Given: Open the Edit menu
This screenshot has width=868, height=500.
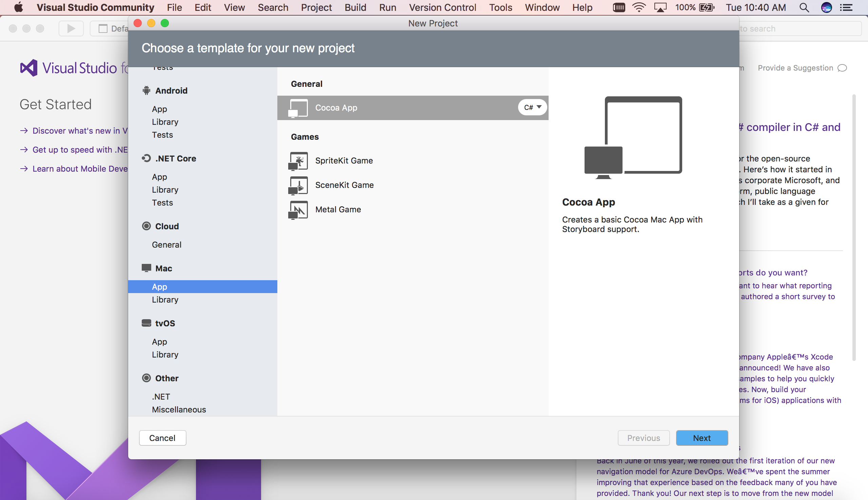Looking at the screenshot, I should pos(202,7).
